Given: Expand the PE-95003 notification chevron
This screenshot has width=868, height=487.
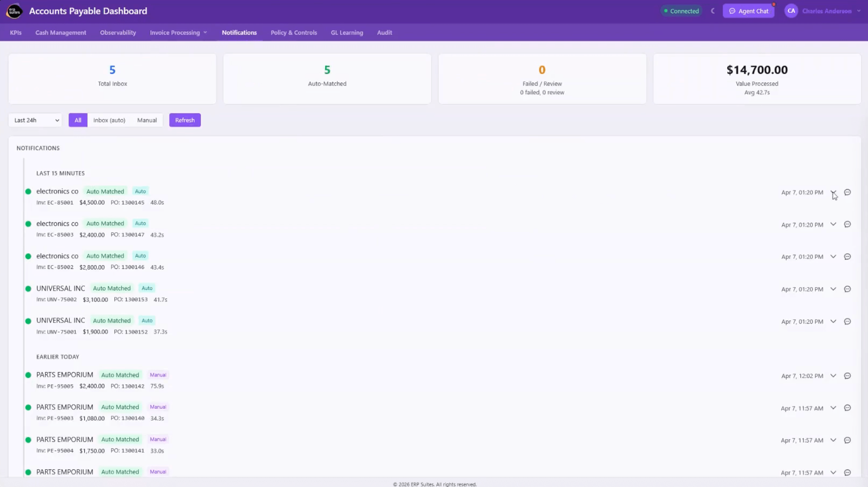Looking at the screenshot, I should [x=833, y=408].
